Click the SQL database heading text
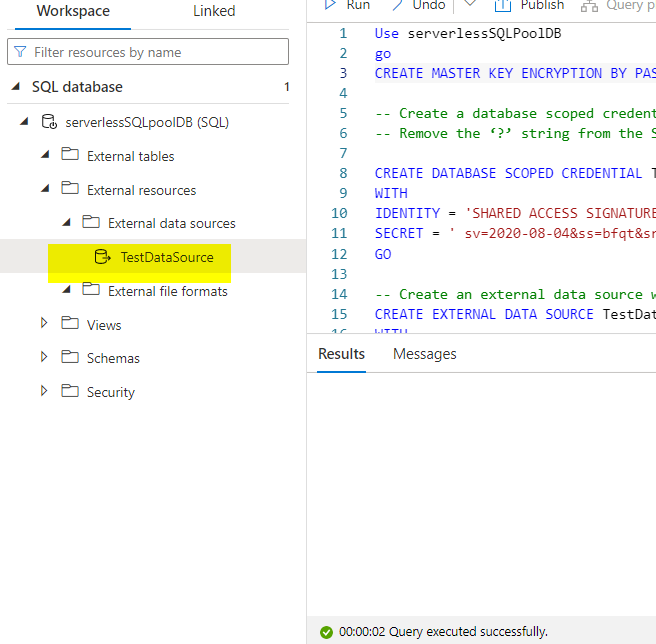656x644 pixels. [77, 87]
